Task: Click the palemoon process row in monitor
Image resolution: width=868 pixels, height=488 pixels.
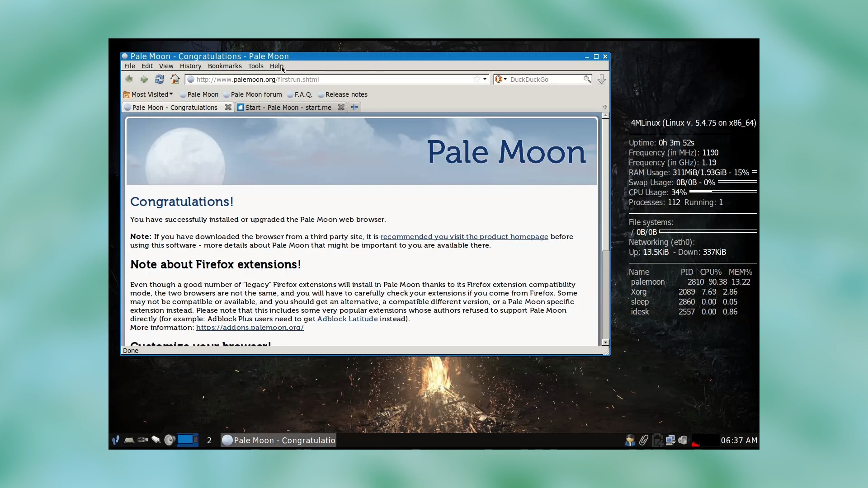Action: [x=690, y=282]
